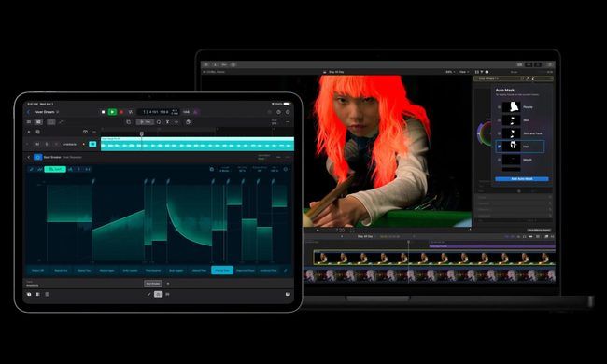Viewport: 607px width, 364px height.
Task: Click the cyan track icon on the Anasbara track
Action: 92,144
